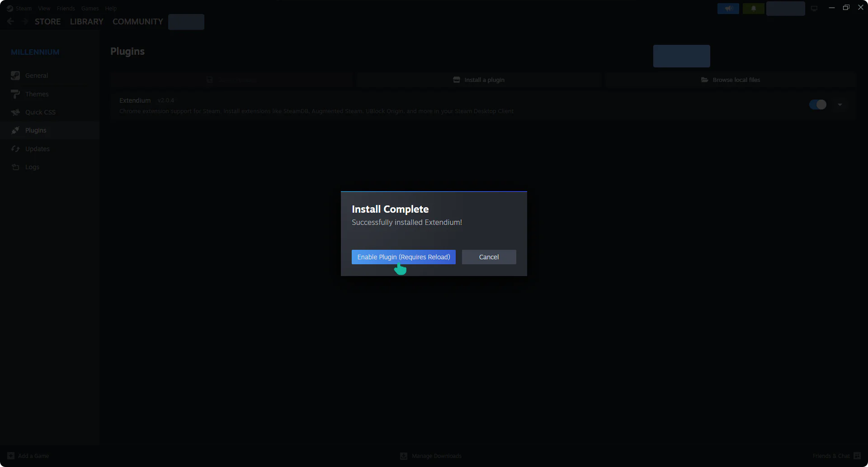The width and height of the screenshot is (868, 467).
Task: Go forward with the right arrow
Action: [25, 21]
